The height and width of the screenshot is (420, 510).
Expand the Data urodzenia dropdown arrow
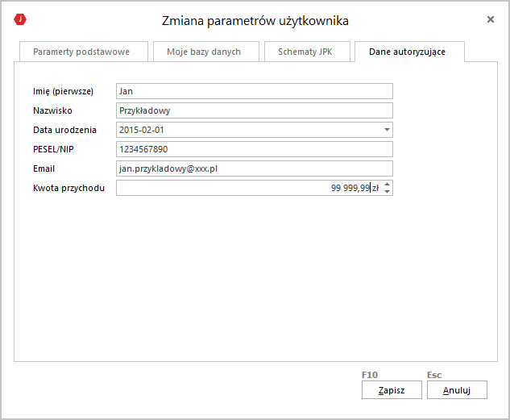pos(387,130)
